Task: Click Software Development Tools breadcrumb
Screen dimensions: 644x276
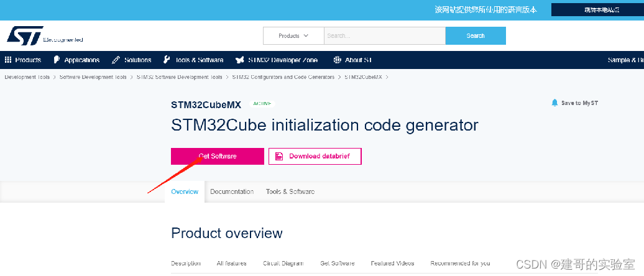Action: (x=93, y=77)
